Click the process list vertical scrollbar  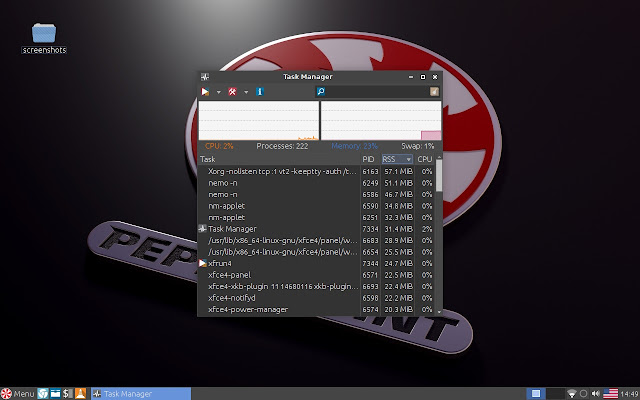(x=439, y=176)
